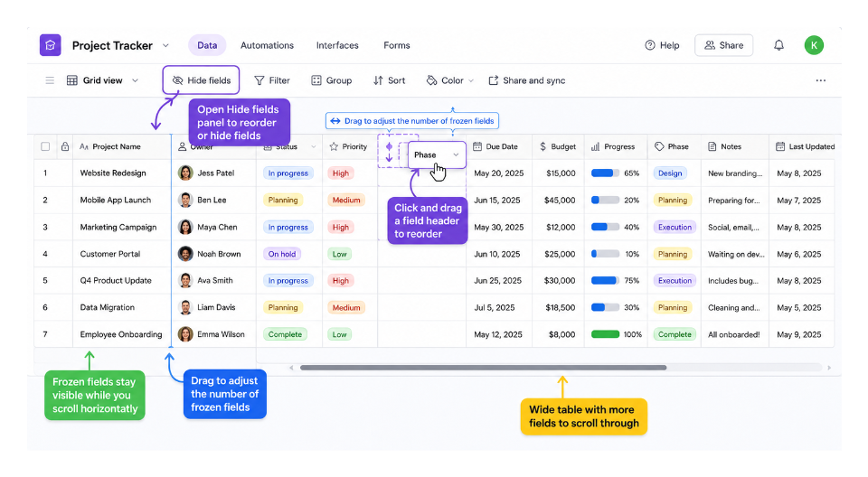Image resolution: width=868 pixels, height=477 pixels.
Task: Select the Mobile App Launch cell
Action: (x=122, y=200)
